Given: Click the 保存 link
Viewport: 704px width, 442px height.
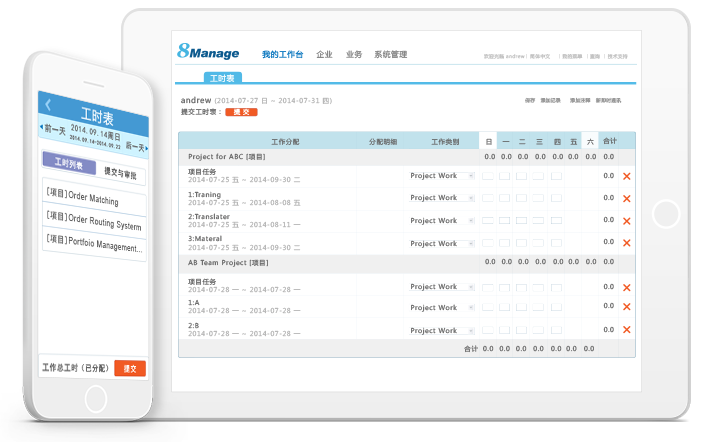Looking at the screenshot, I should (530, 101).
